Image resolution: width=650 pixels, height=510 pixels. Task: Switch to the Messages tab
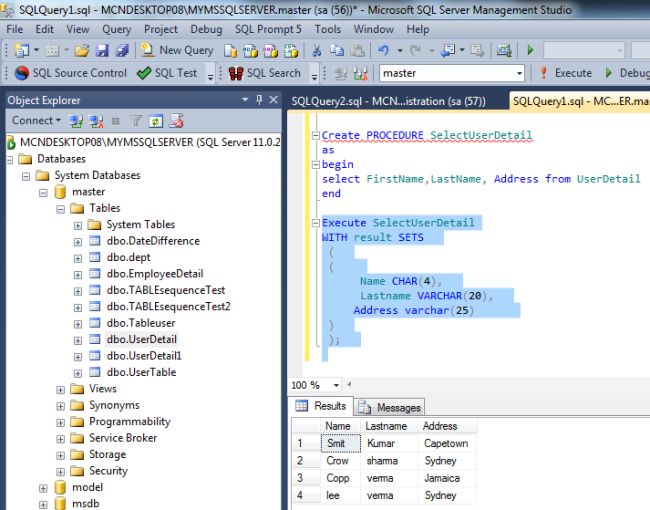pos(390,407)
